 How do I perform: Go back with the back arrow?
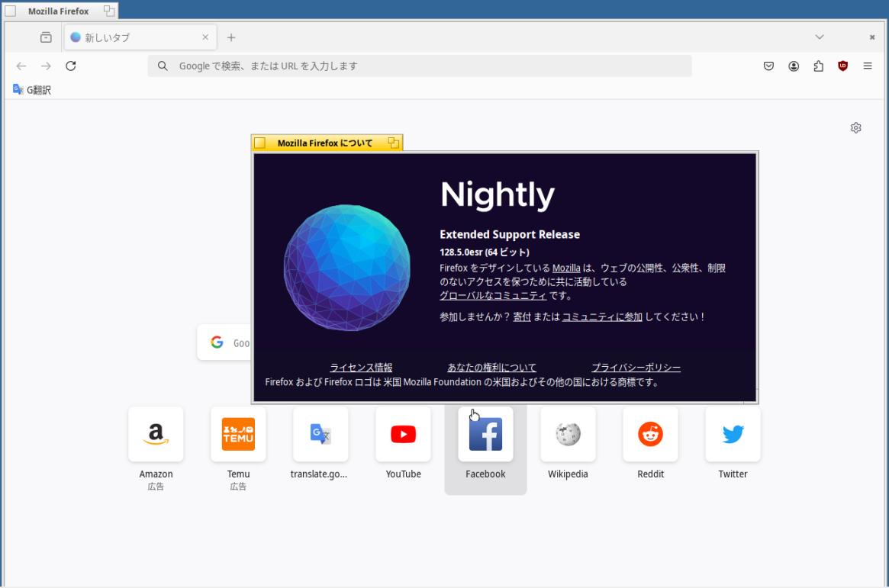(x=21, y=66)
